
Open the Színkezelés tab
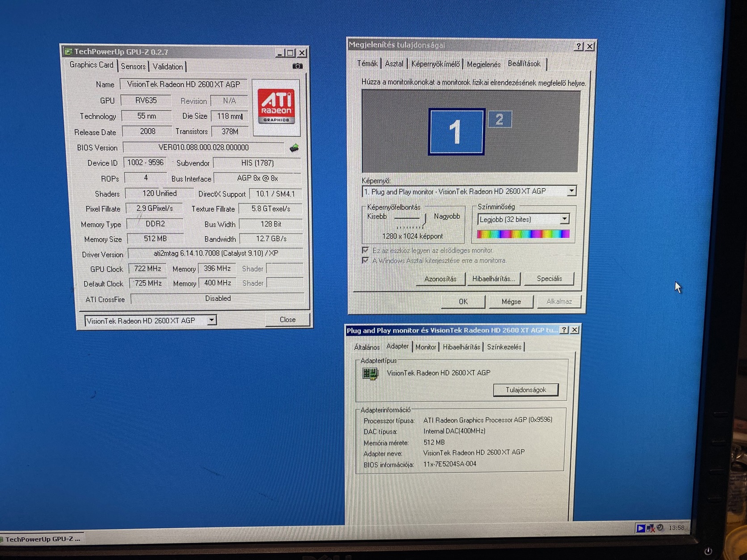click(x=504, y=347)
